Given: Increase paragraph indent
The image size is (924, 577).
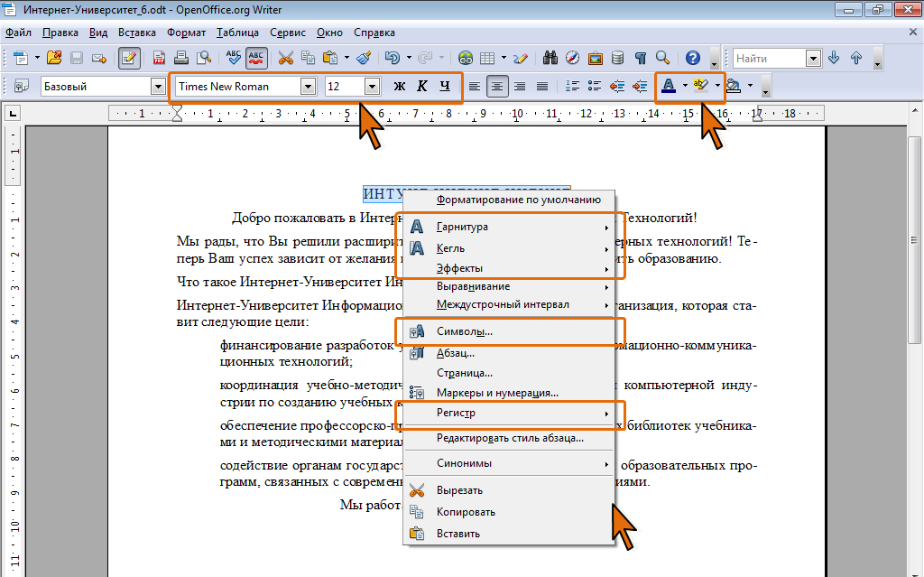Looking at the screenshot, I should pos(640,87).
